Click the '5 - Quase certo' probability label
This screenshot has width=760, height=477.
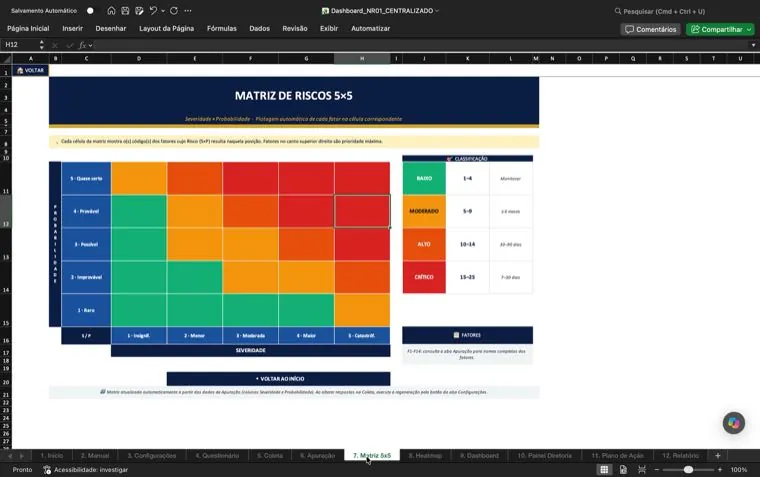[x=86, y=178]
